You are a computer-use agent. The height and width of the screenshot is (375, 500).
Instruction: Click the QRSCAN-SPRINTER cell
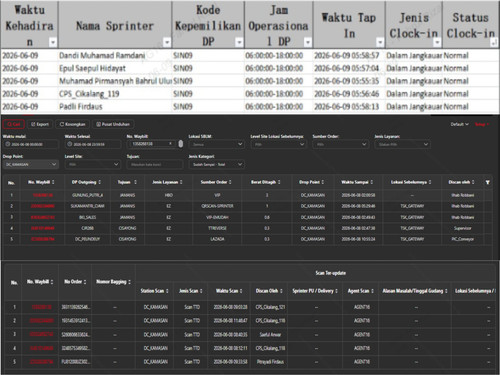click(x=217, y=206)
